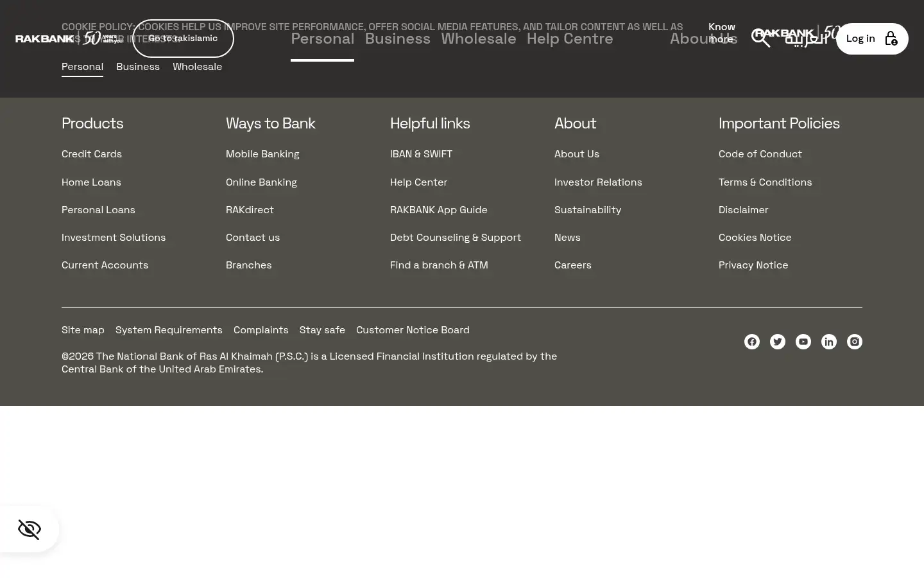Open the RAKBANK Twitter icon
924x578 pixels.
778,342
